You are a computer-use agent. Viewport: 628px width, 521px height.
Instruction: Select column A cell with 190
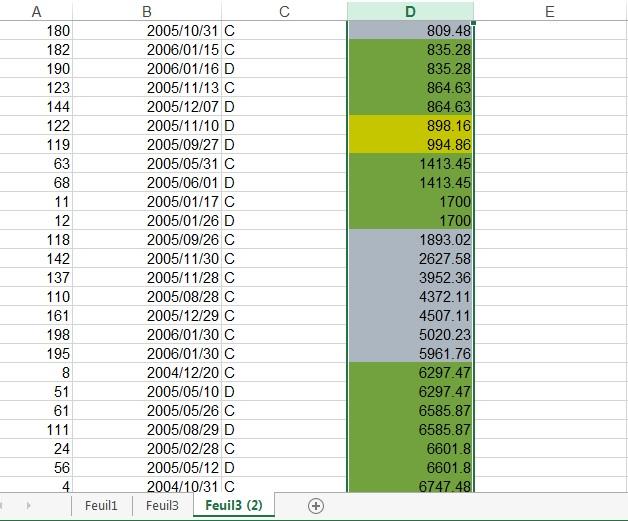36,68
